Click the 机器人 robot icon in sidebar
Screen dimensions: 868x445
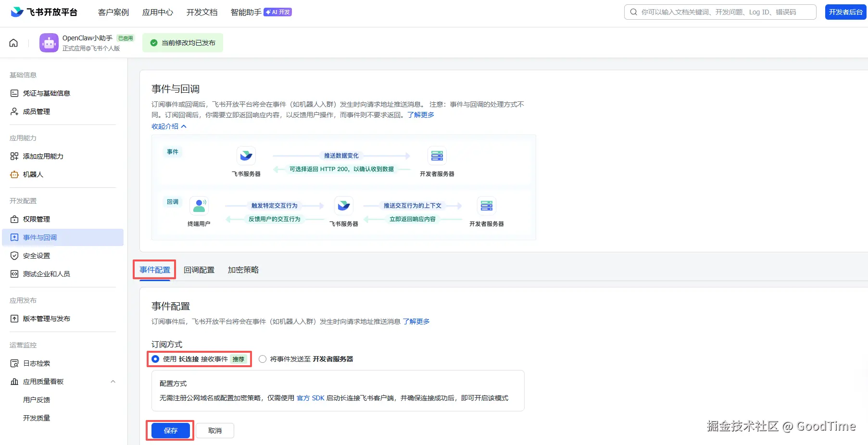pos(14,174)
